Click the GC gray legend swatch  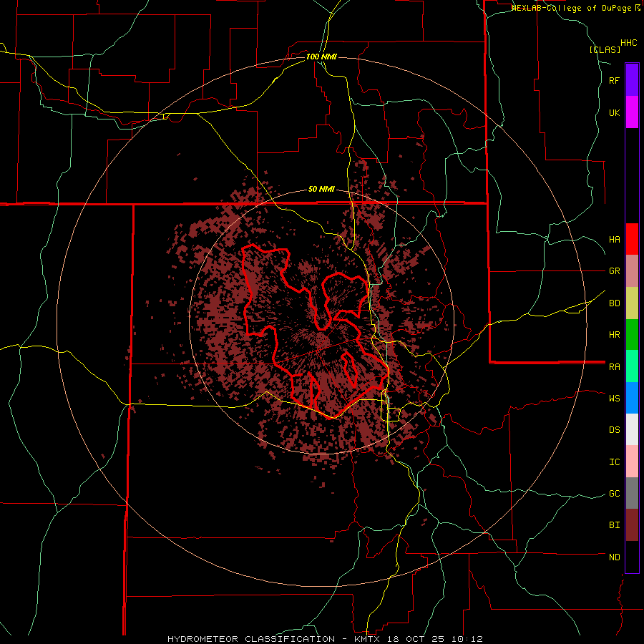coord(632,493)
